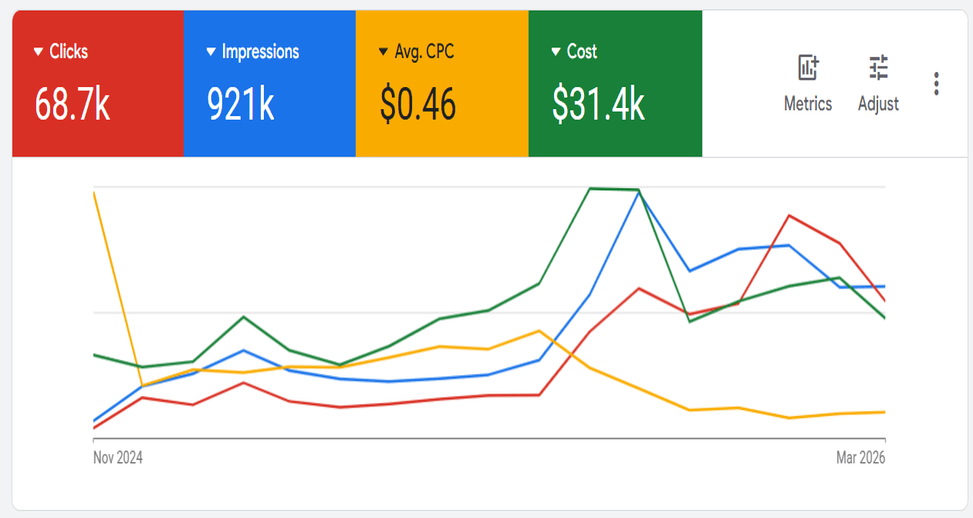Click the green Cost line peak

[x=591, y=188]
